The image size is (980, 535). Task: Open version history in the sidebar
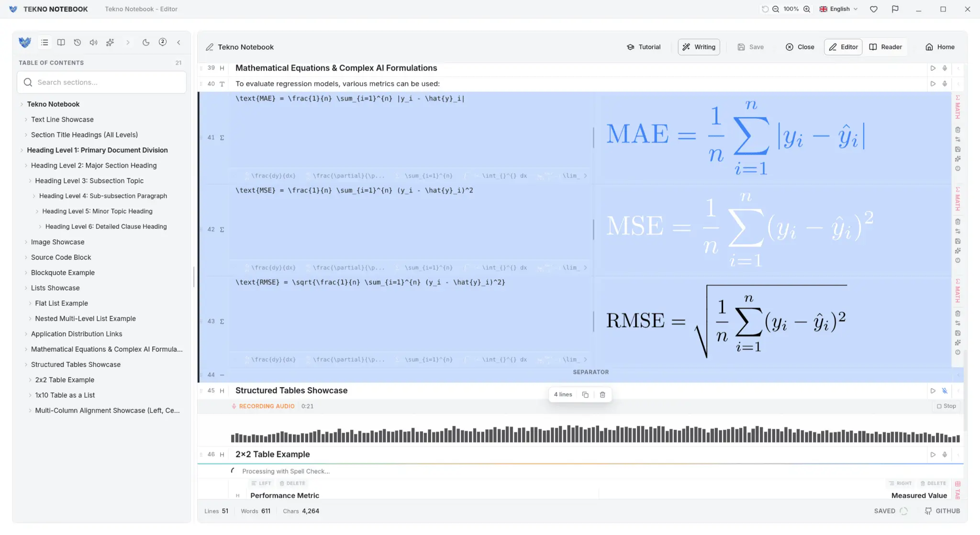pos(77,43)
